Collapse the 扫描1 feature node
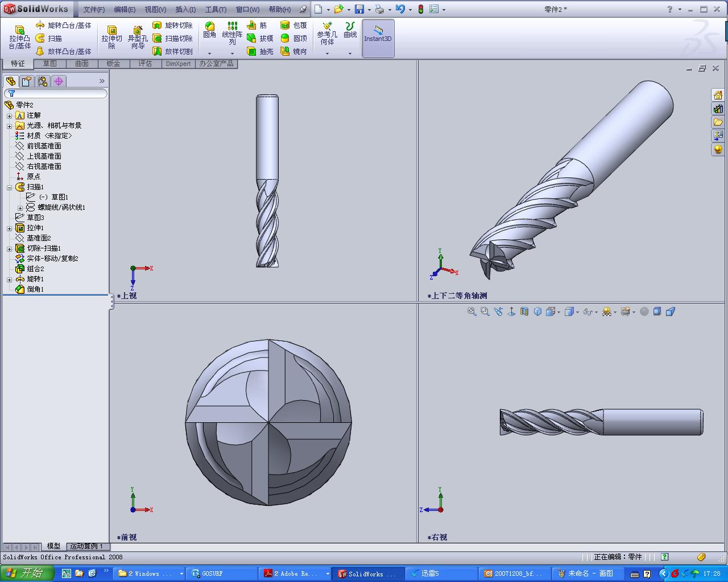This screenshot has height=582, width=728. 9,187
